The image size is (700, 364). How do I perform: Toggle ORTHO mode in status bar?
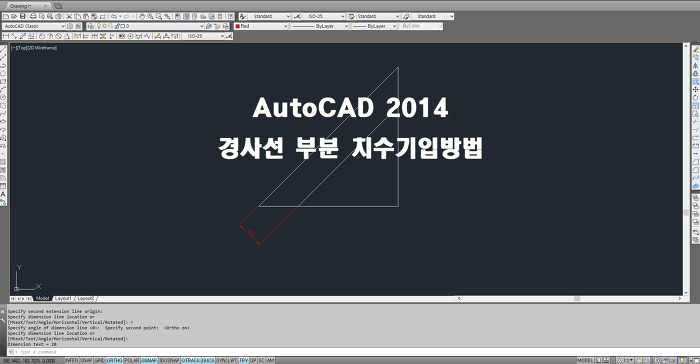pyautogui.click(x=114, y=360)
